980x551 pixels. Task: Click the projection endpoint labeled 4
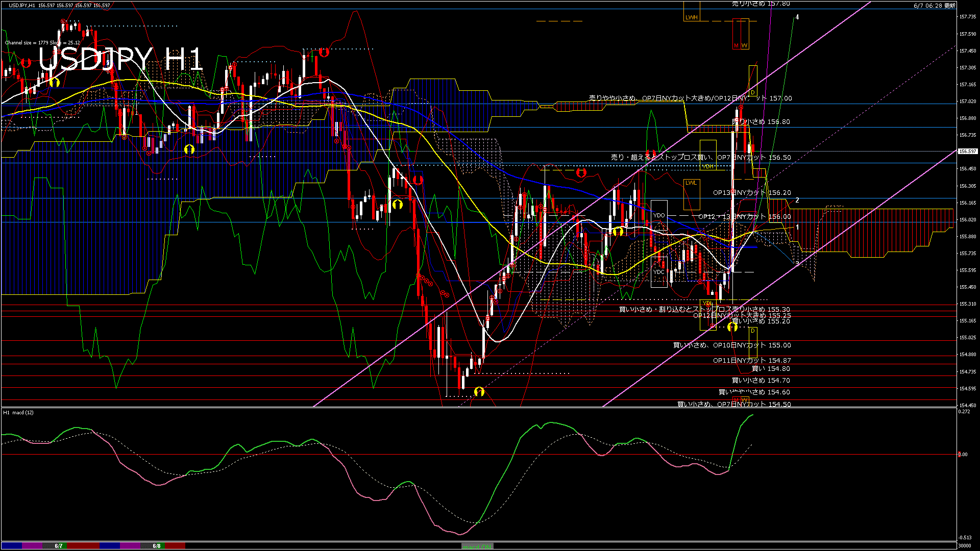pyautogui.click(x=797, y=17)
